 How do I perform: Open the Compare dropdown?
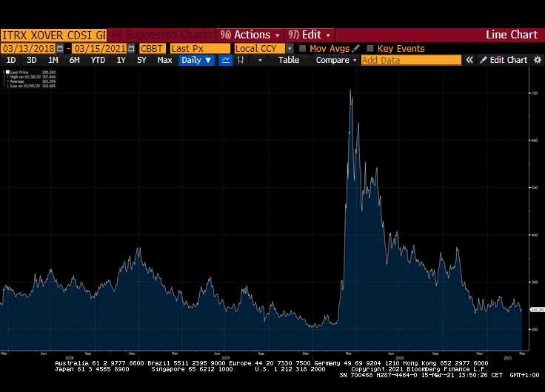pyautogui.click(x=335, y=60)
